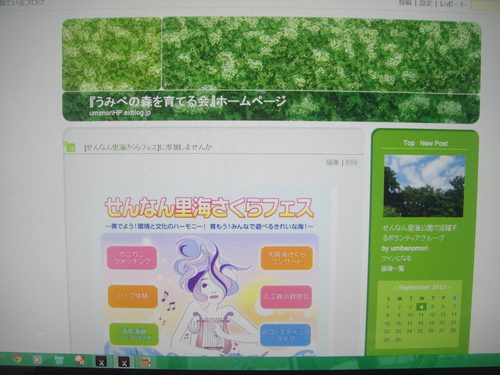This screenshot has height=375, width=500.
Task: Go to next month in calendar
Action: pos(449,287)
